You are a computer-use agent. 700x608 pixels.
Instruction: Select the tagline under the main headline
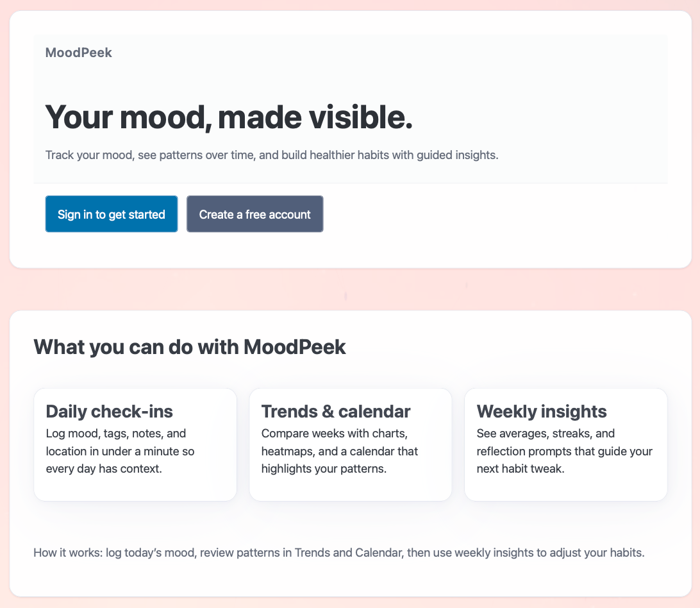(x=273, y=155)
